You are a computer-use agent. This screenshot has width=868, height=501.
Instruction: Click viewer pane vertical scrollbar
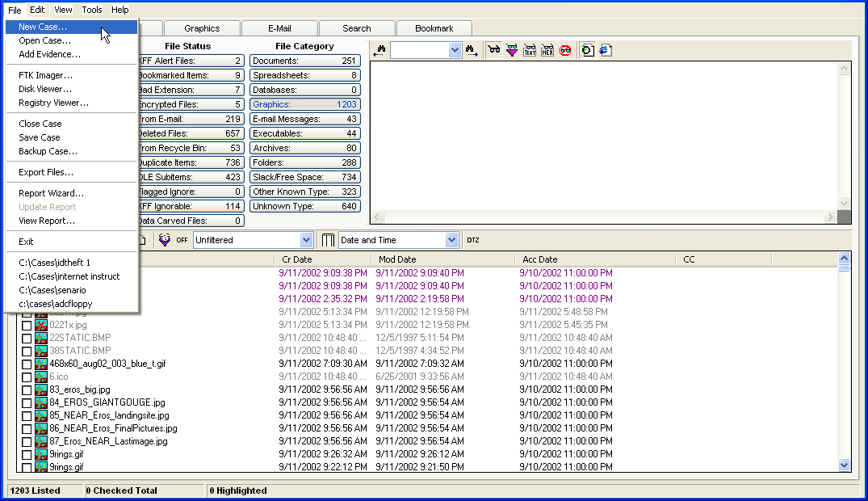pos(845,136)
